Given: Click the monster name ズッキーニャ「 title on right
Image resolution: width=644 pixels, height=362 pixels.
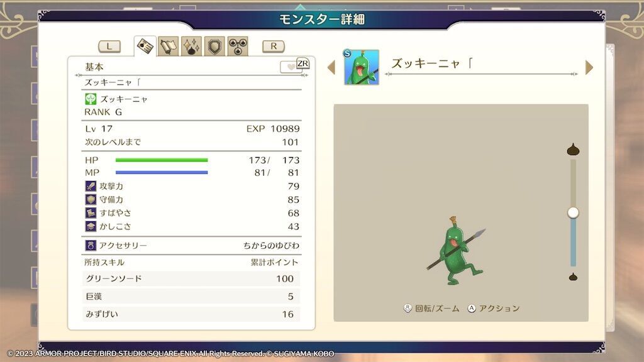Looking at the screenshot, I should pyautogui.click(x=432, y=63).
